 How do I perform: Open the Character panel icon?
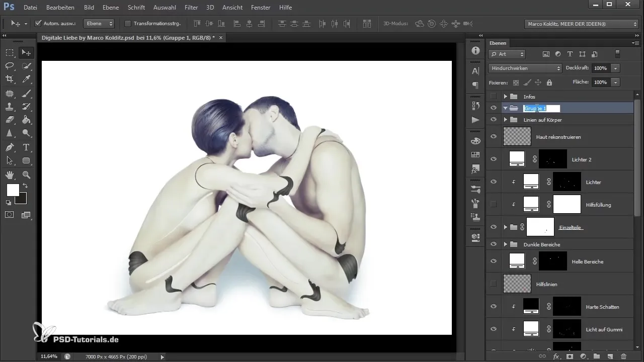pos(475,71)
